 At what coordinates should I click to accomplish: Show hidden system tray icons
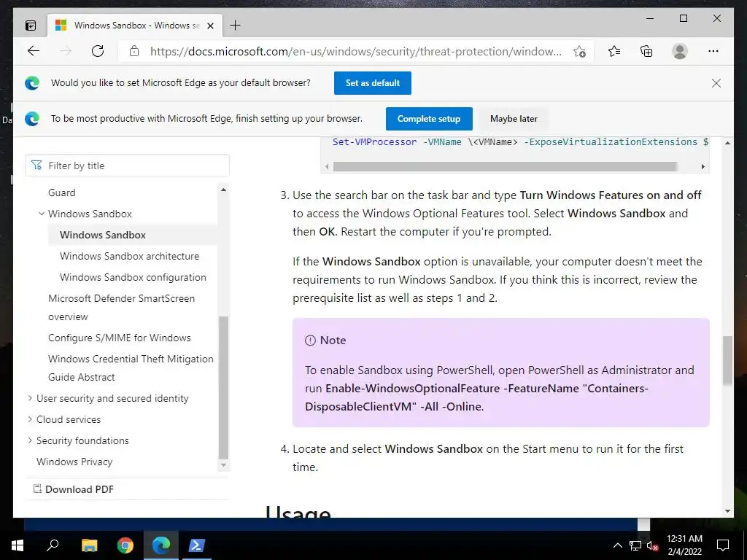617,545
